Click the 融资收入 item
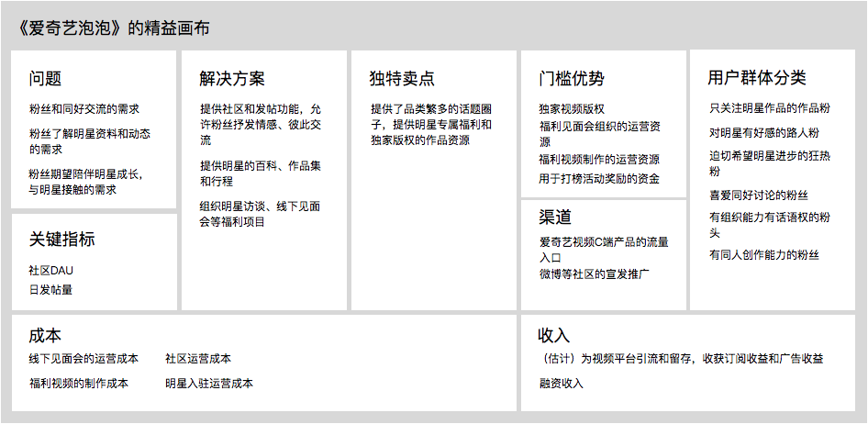The width and height of the screenshot is (868, 424). pos(561,384)
